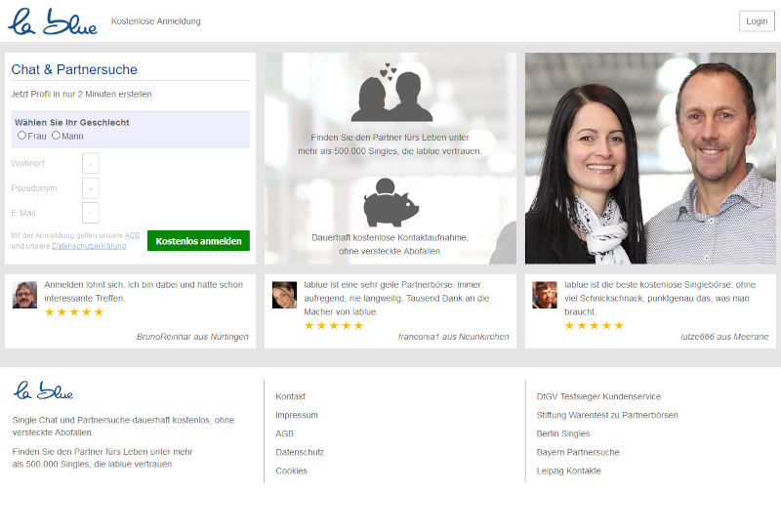Open the Cookies footer link
781x532 pixels.
(x=291, y=471)
